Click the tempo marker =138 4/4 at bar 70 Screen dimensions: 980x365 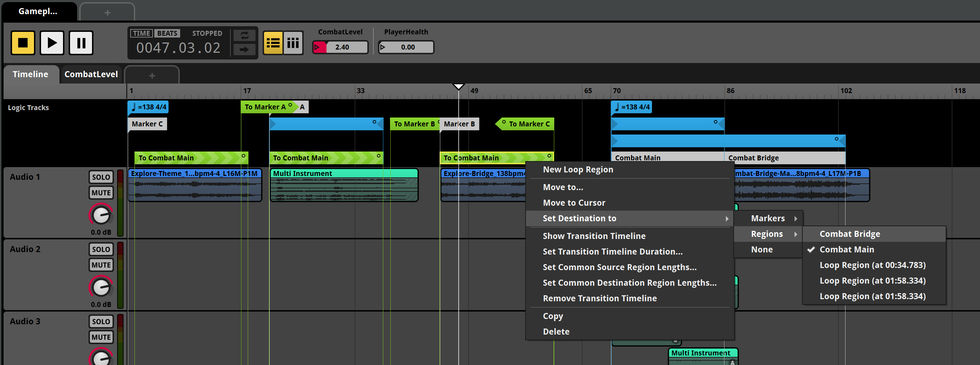(631, 107)
